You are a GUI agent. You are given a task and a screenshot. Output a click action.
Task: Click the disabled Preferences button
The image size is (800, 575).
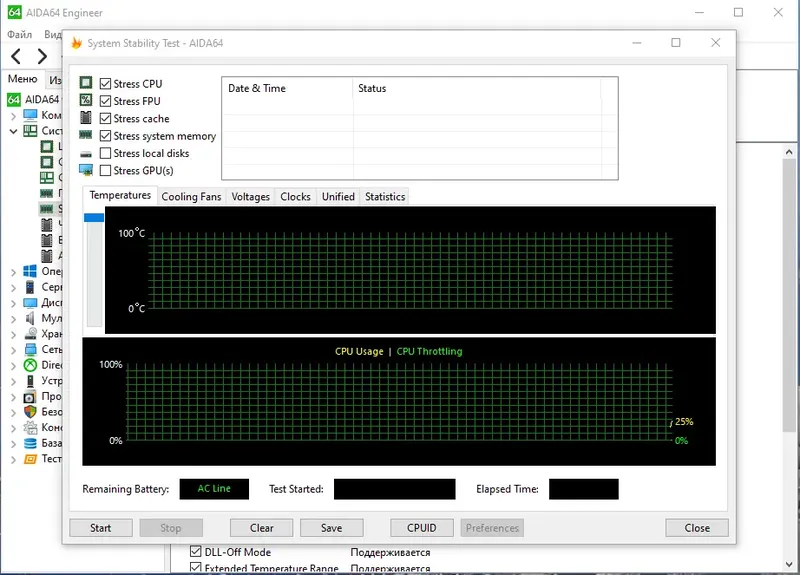[x=492, y=528]
